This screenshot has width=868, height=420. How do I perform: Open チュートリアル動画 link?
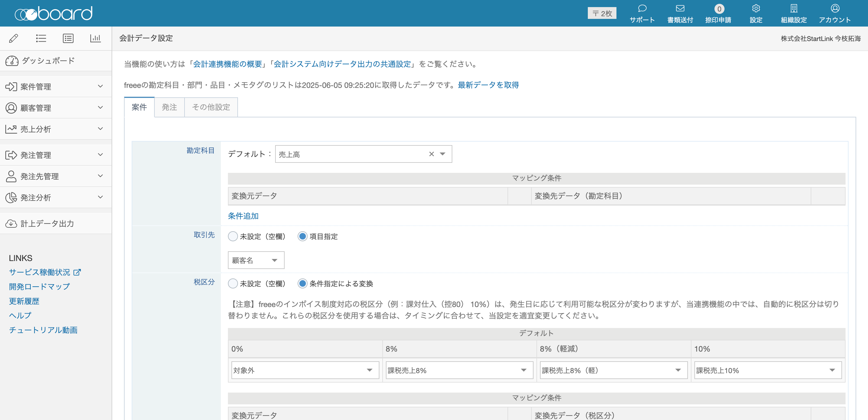pos(43,330)
